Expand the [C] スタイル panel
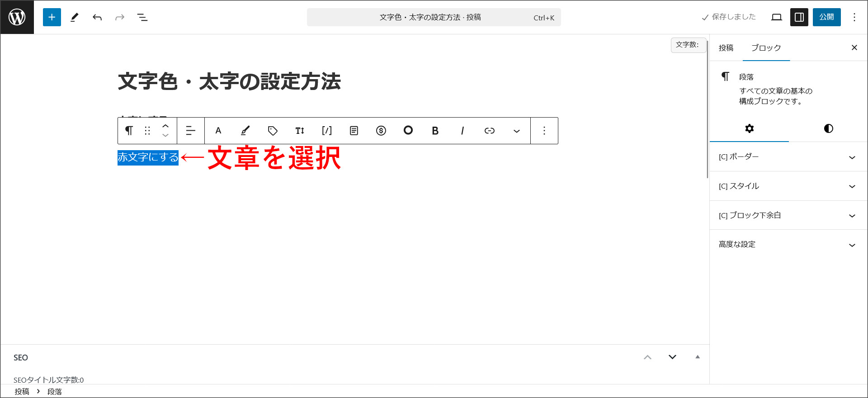Image resolution: width=868 pixels, height=398 pixels. tap(788, 186)
